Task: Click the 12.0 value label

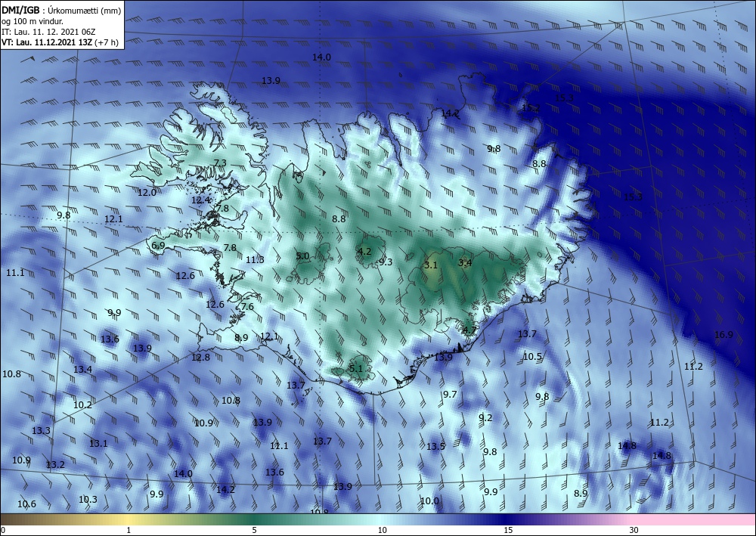Action: [x=147, y=192]
